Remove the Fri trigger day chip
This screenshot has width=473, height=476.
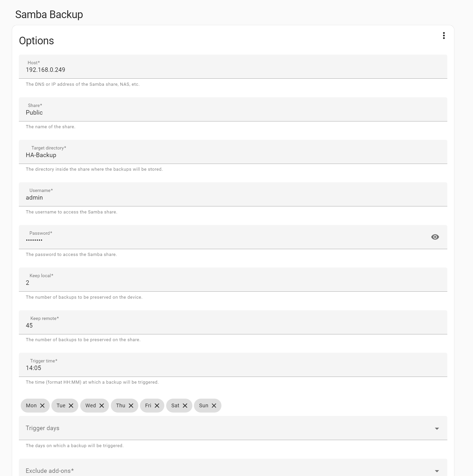click(x=157, y=405)
